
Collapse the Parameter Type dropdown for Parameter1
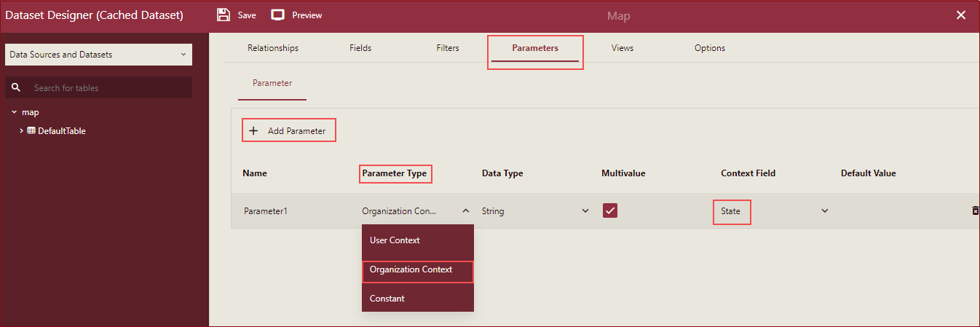pyautogui.click(x=465, y=210)
